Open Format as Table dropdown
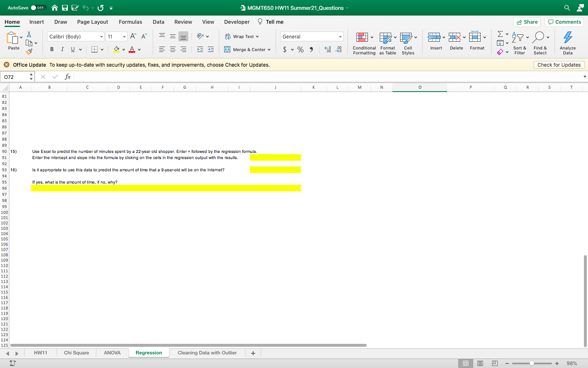Image resolution: width=588 pixels, height=368 pixels. point(388,43)
